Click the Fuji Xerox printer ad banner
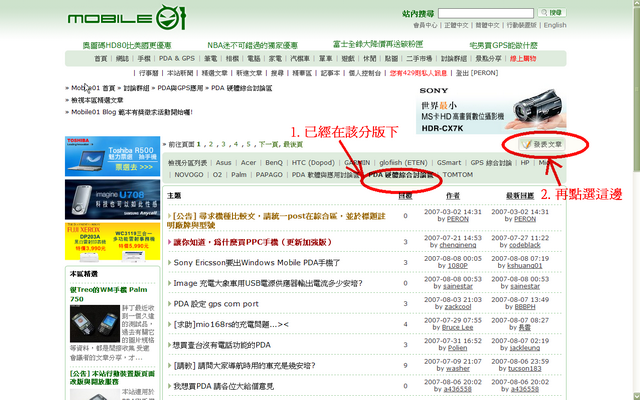This screenshot has width=640, height=400. [x=112, y=241]
